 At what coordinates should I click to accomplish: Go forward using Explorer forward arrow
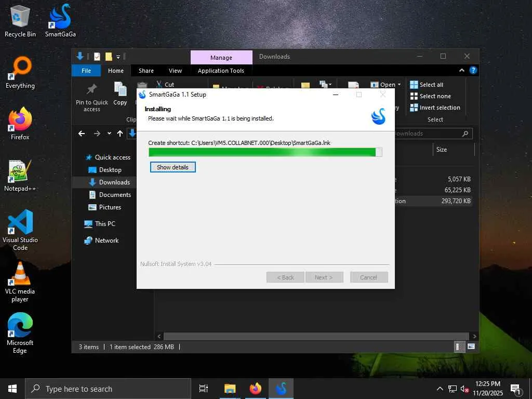pos(97,134)
